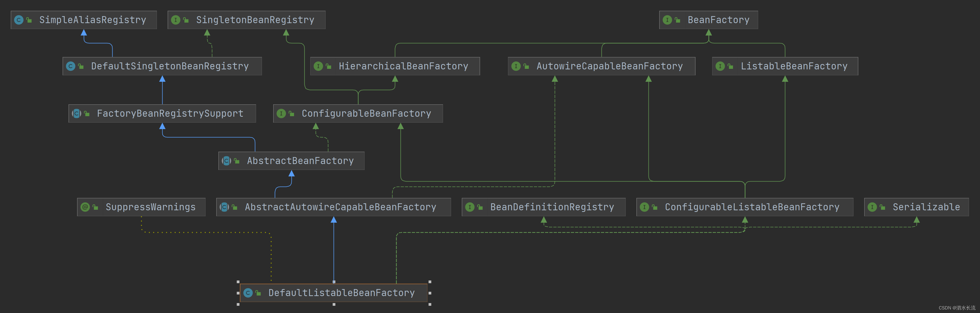Click the interface icon of BeanFactory
This screenshot has width=980, height=313.
667,20
